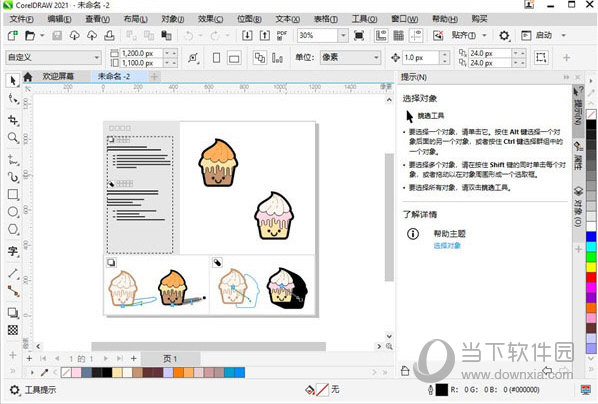The image size is (598, 404).
Task: Open the units 像素 dropdown
Action: [350, 58]
